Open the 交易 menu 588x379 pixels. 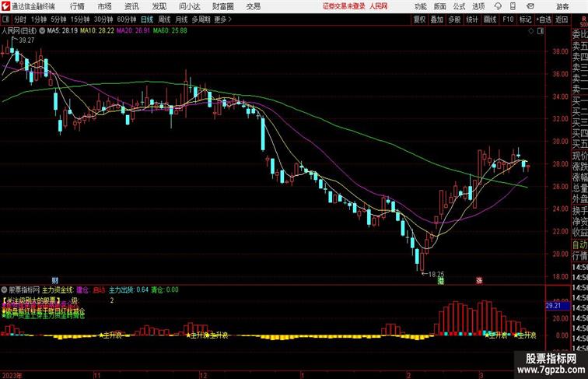tap(253, 6)
